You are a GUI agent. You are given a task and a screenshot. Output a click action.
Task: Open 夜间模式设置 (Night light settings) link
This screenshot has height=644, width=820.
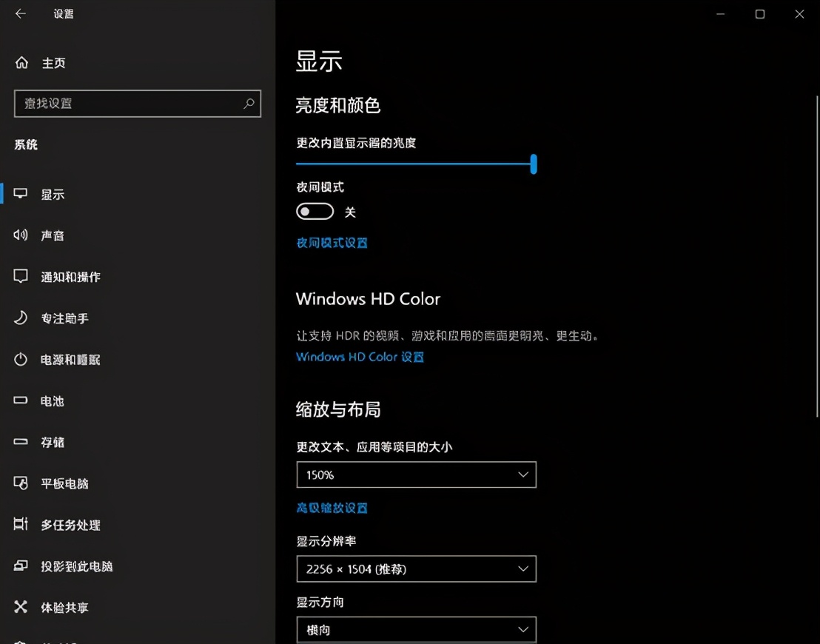pyautogui.click(x=332, y=242)
